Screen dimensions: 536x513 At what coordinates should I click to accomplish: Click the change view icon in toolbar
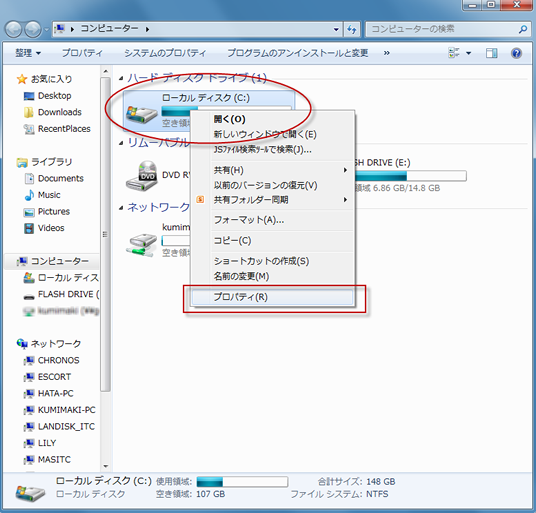pos(454,53)
